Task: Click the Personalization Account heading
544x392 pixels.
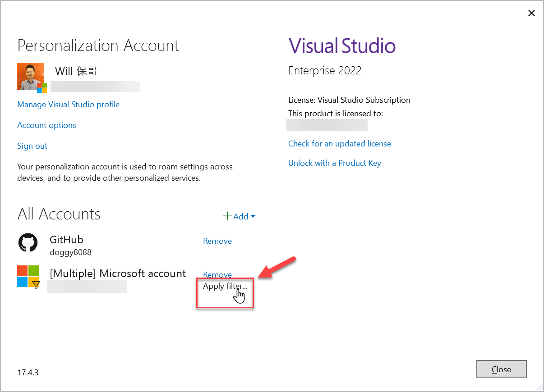Action: 98,46
